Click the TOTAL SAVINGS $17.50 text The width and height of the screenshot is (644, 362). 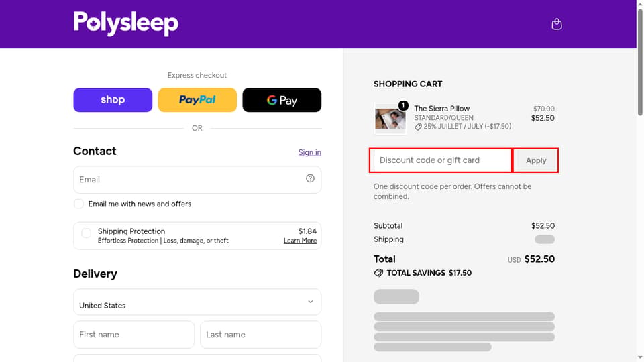[x=429, y=273]
